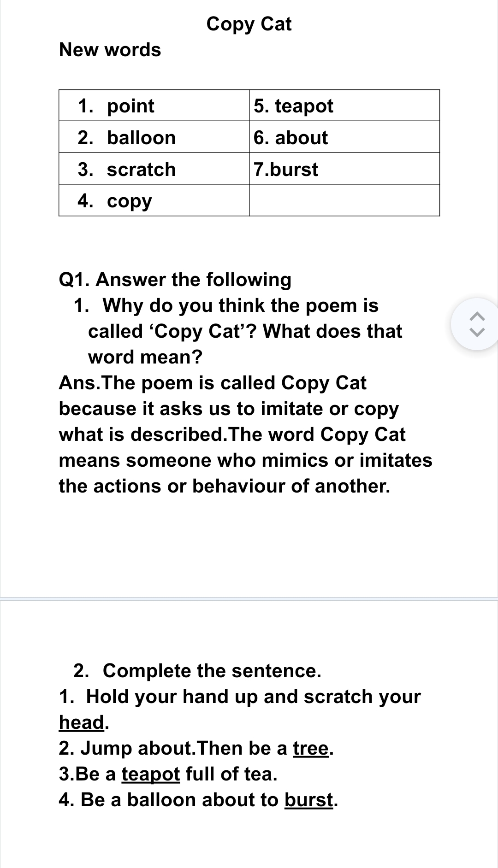Click table cell '4. copy'
This screenshot has height=868, width=498.
coord(154,200)
